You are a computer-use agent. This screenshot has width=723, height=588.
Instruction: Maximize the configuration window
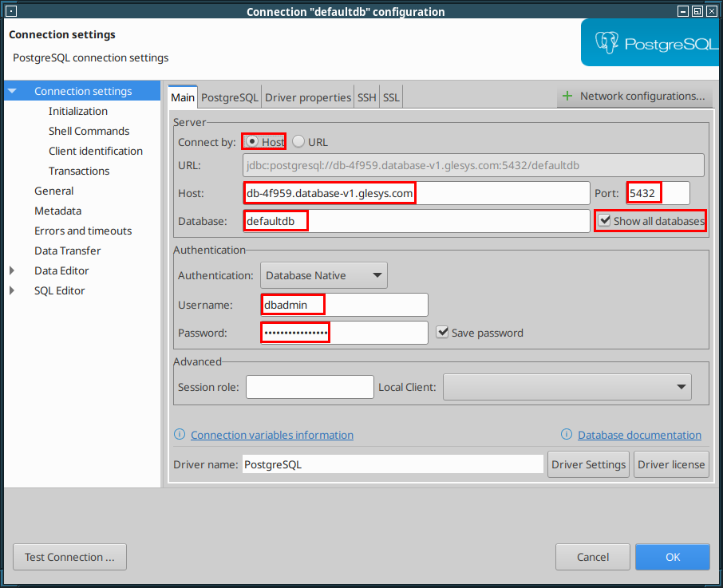pos(697,11)
